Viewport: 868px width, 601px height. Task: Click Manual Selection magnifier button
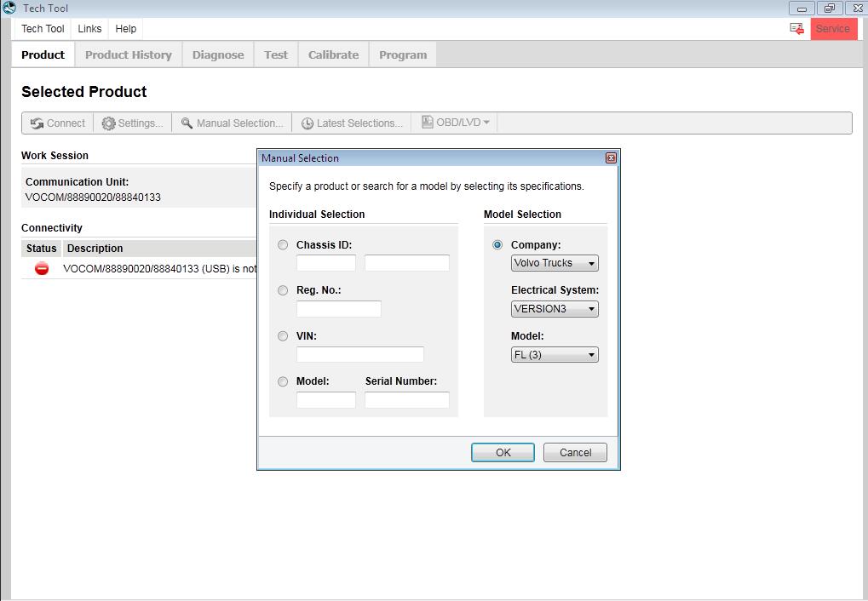[232, 123]
